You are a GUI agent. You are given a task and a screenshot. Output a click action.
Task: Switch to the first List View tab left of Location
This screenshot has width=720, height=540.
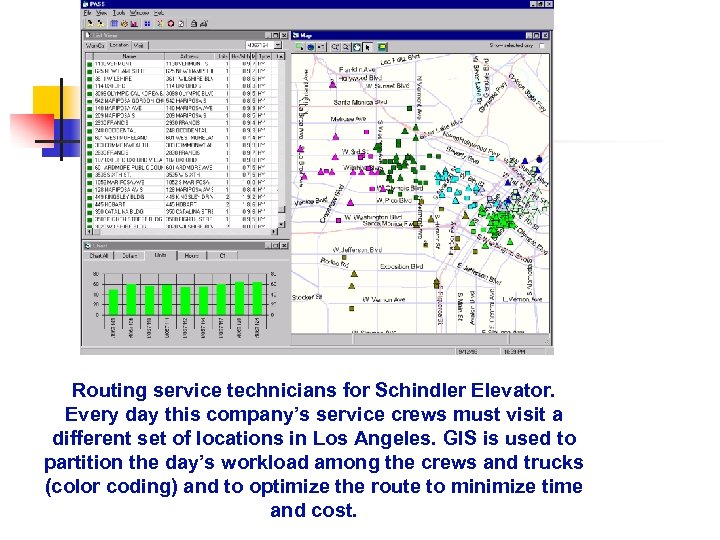pos(96,45)
